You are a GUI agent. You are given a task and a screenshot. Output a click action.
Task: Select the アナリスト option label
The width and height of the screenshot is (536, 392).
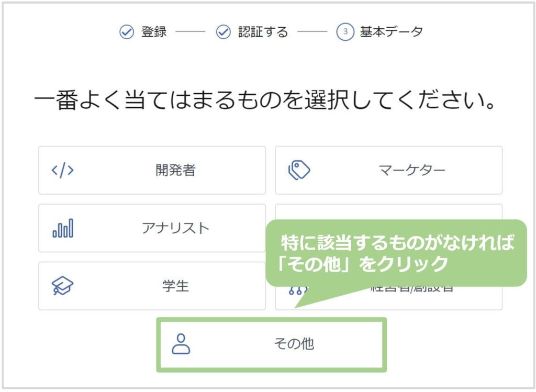(175, 228)
